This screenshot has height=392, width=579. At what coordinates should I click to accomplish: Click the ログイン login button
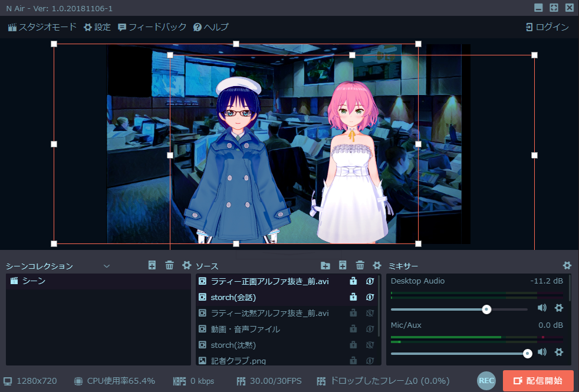pyautogui.click(x=547, y=27)
